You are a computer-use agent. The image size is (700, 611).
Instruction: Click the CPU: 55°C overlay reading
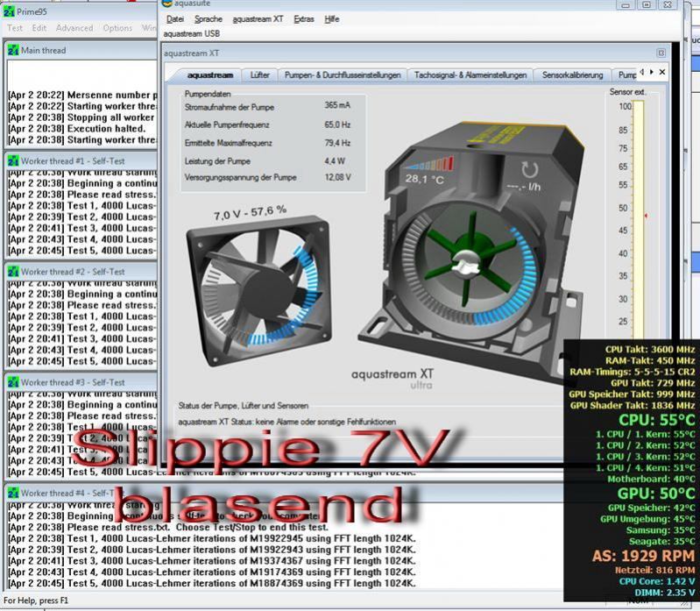[x=657, y=420]
